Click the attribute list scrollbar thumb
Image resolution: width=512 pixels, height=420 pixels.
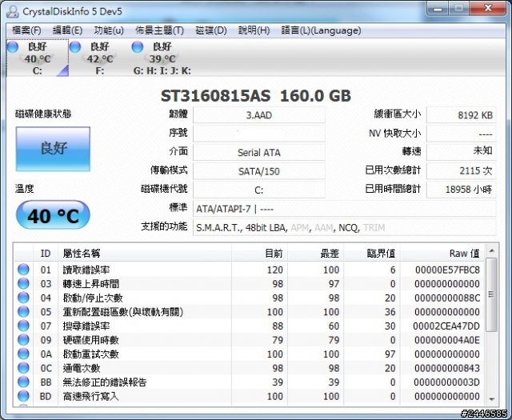point(491,294)
